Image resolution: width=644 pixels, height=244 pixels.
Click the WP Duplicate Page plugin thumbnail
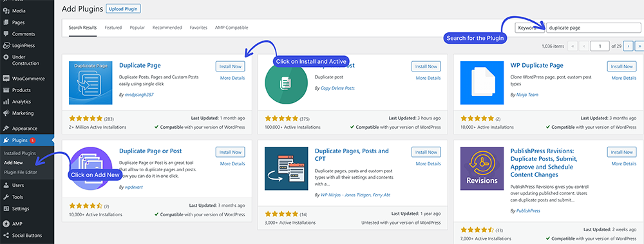pos(482,83)
